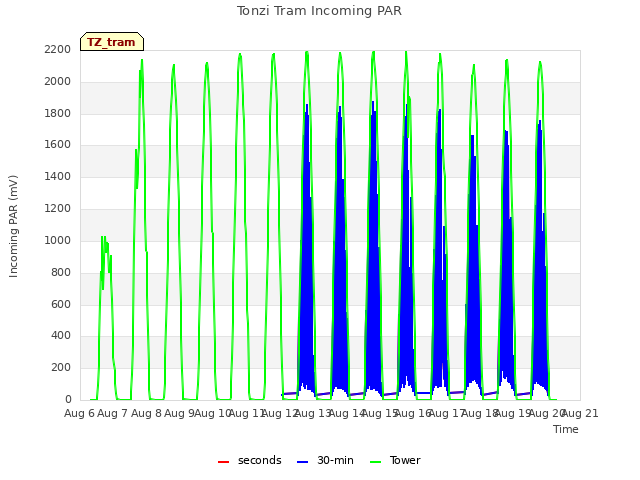Click the 600 y-axis tick value
Image resolution: width=640 pixels, height=480 pixels.
click(x=61, y=304)
